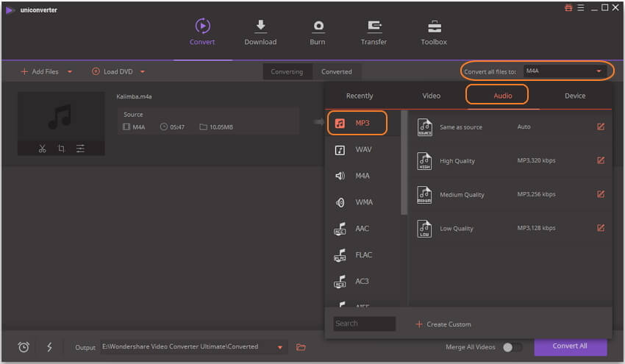Click the 05:47 duration value
Viewport: 625px width, 364px height.
[x=177, y=127]
